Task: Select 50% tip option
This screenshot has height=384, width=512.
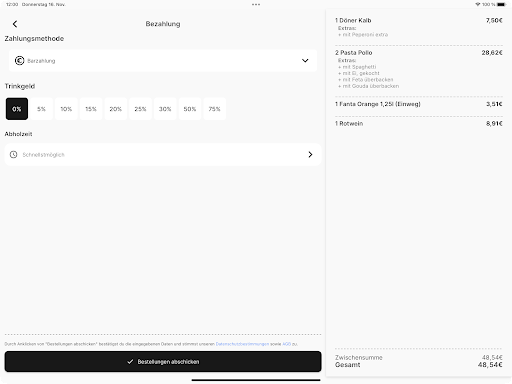Action: point(190,109)
